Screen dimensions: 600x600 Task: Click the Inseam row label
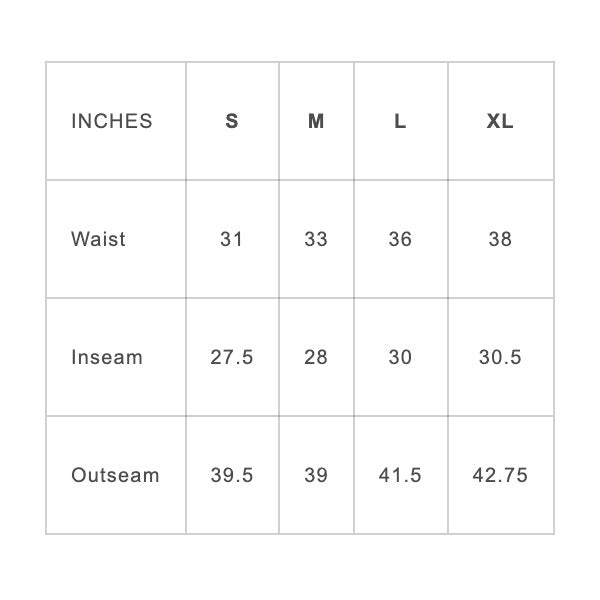107,358
